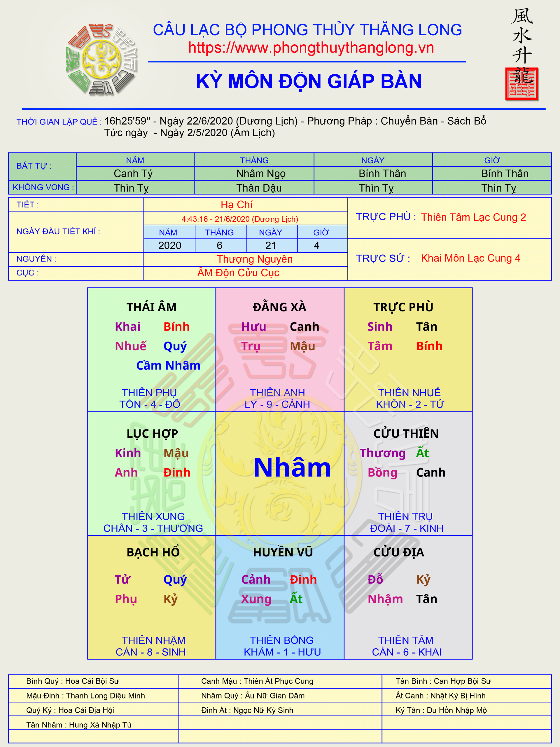Click Khai Môn Lạc Cung 4 text
The image size is (560, 747).
pos(470,258)
